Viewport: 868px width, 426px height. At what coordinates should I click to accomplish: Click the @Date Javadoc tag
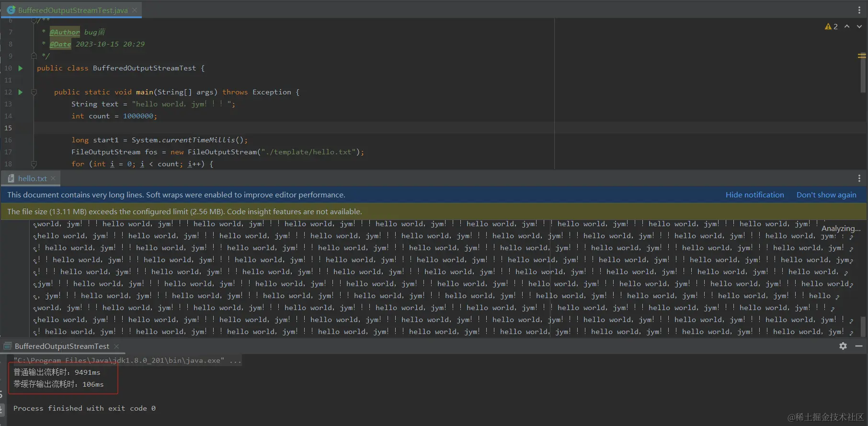(x=60, y=44)
